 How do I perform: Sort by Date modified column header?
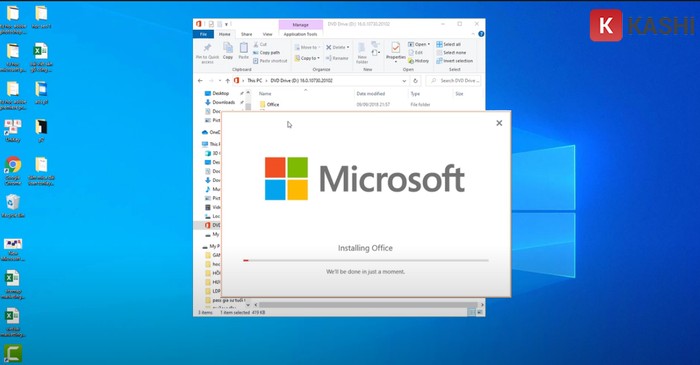(371, 94)
